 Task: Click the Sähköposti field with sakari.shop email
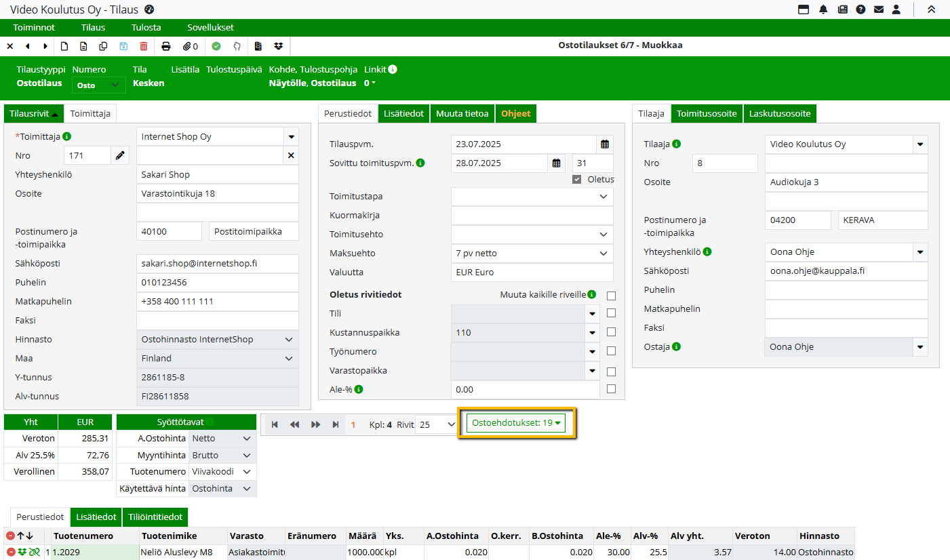pos(217,264)
